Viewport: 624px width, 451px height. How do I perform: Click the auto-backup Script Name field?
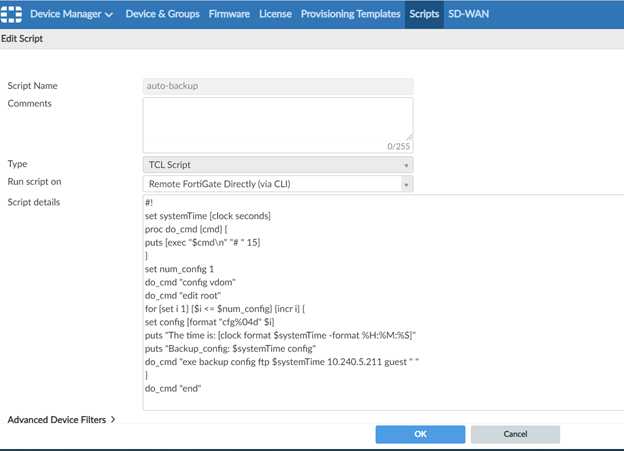[x=278, y=86]
